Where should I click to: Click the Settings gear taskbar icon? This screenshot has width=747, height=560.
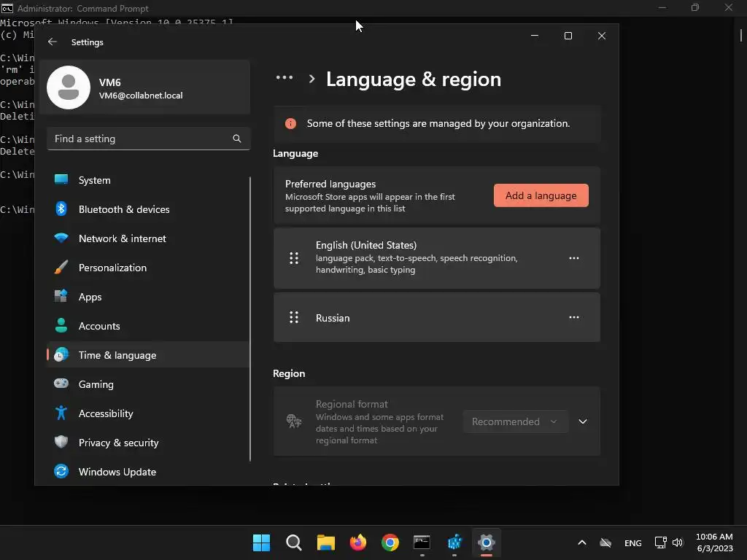[x=487, y=542]
